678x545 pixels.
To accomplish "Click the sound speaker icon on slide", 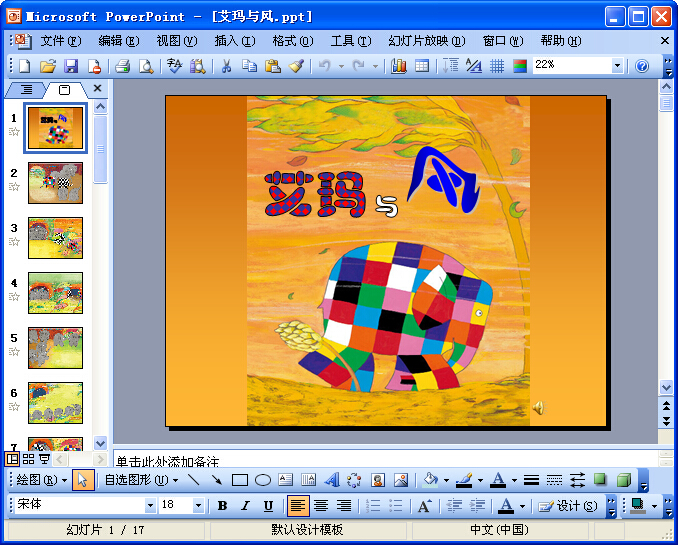I will (x=539, y=407).
